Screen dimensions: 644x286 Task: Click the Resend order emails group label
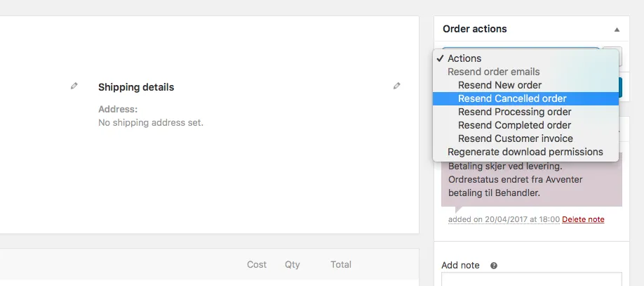[x=493, y=72]
